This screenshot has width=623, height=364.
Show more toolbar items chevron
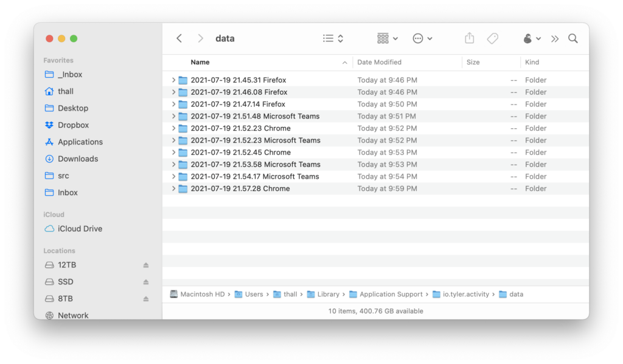tap(554, 38)
